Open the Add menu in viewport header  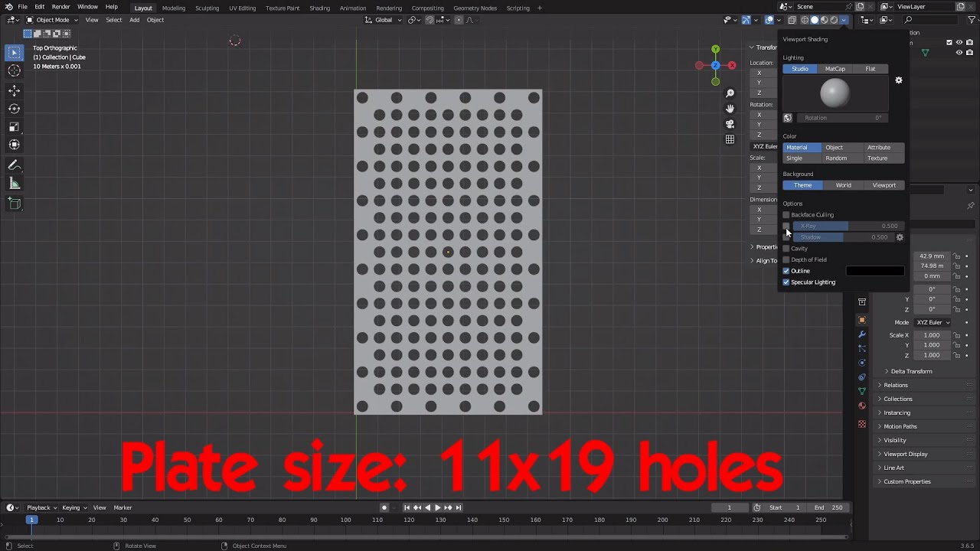coord(134,20)
